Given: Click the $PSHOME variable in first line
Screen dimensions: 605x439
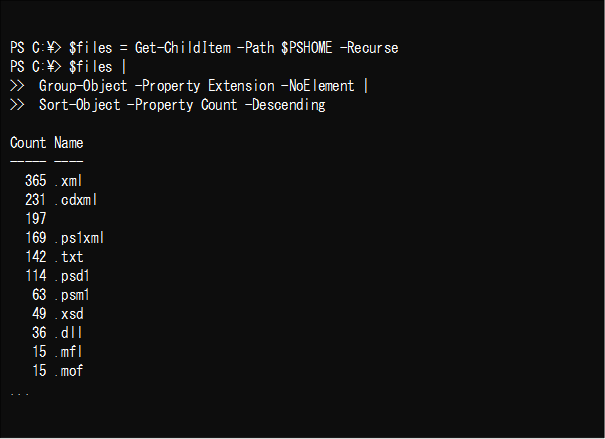Looking at the screenshot, I should click(306, 48).
